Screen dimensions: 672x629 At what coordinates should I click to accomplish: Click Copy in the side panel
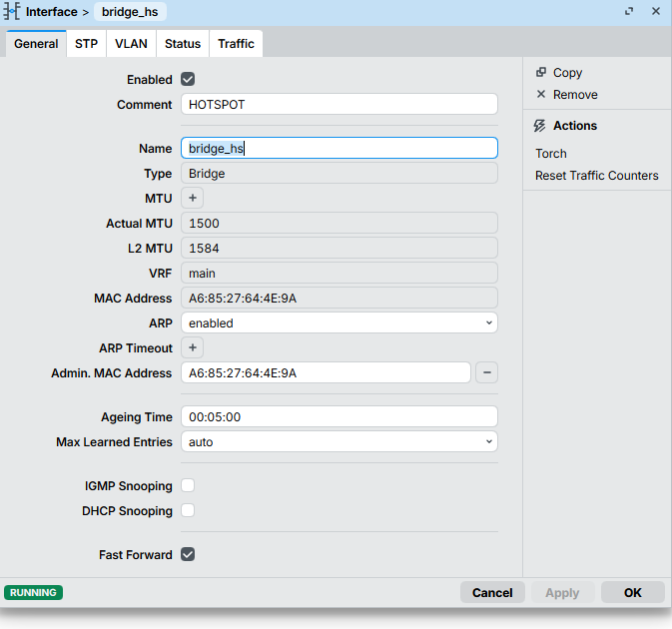pos(567,73)
